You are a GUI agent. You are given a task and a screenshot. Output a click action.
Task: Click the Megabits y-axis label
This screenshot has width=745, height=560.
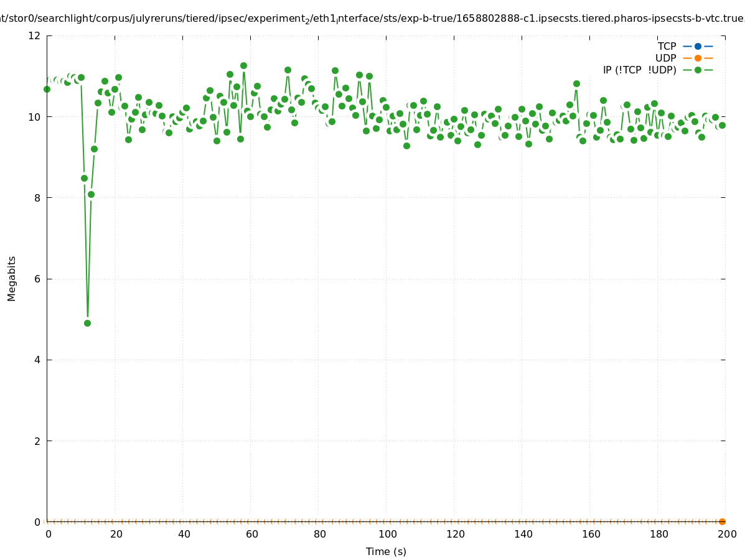12,278
